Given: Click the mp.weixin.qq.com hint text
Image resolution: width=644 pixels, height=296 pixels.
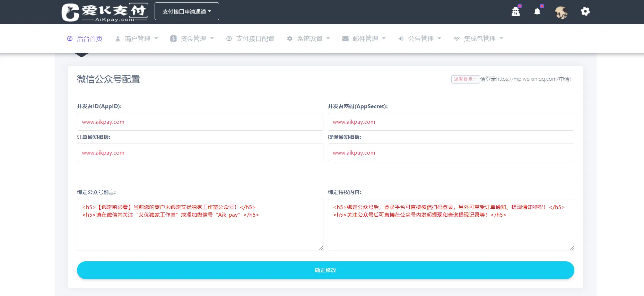Looking at the screenshot, I should click(526, 79).
